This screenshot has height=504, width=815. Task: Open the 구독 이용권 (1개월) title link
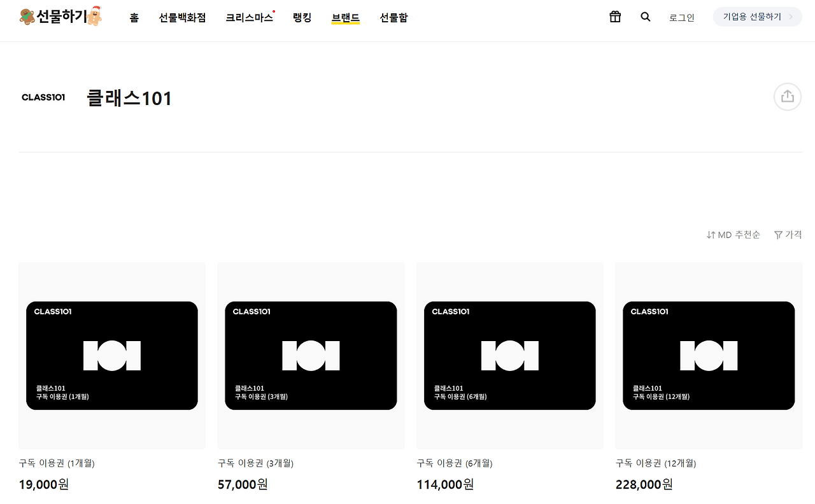(x=57, y=463)
